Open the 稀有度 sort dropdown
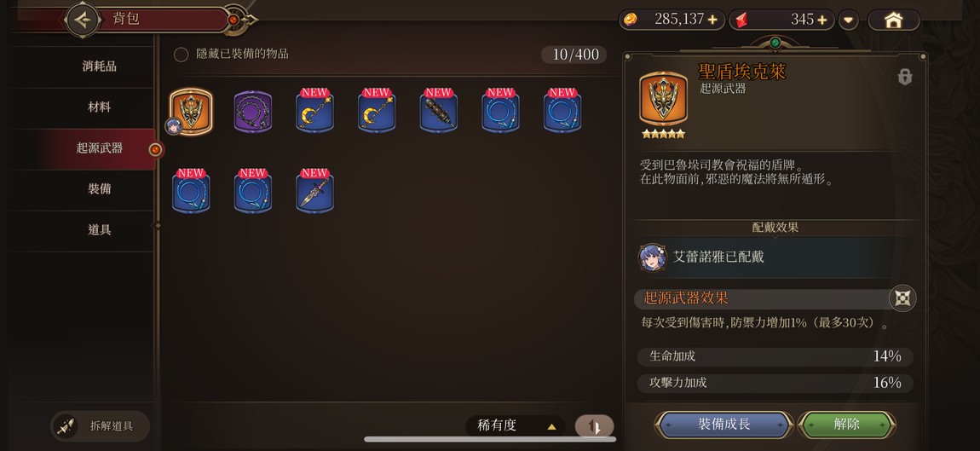 click(x=516, y=426)
